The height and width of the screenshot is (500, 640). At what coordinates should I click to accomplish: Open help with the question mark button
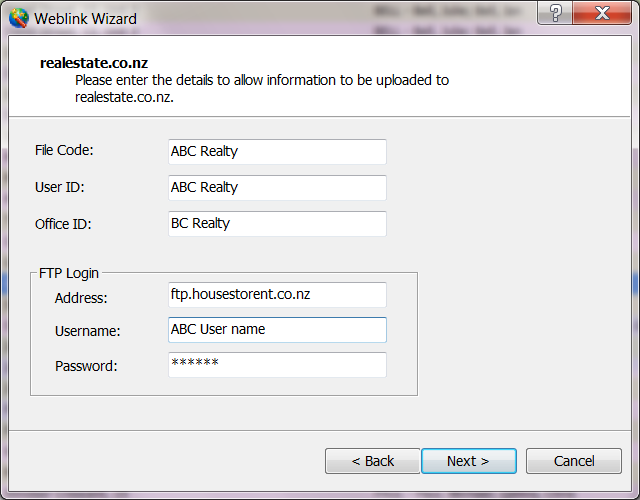555,13
